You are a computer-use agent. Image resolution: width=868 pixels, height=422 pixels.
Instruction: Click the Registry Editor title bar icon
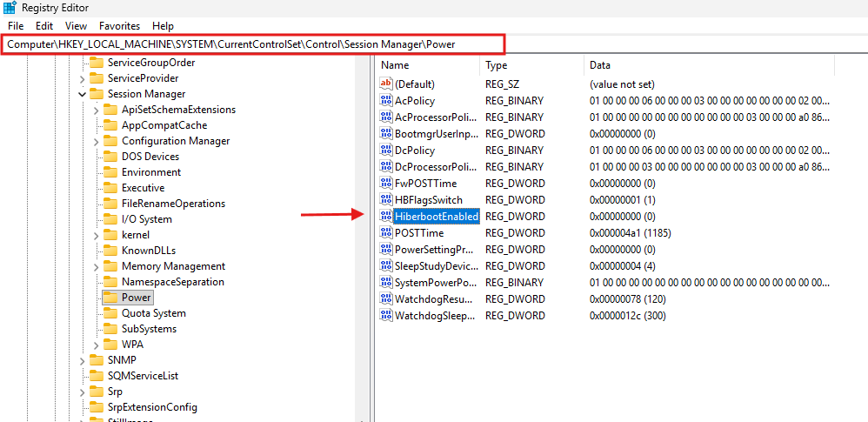pos(10,8)
